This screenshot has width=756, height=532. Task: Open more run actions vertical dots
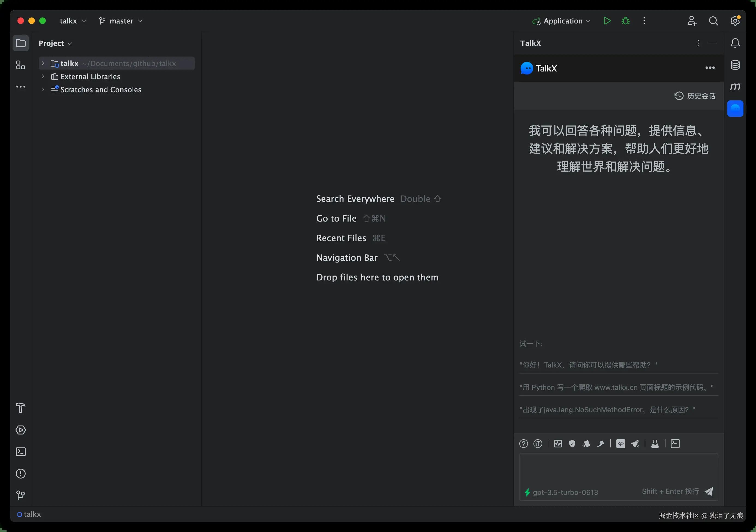pyautogui.click(x=644, y=21)
